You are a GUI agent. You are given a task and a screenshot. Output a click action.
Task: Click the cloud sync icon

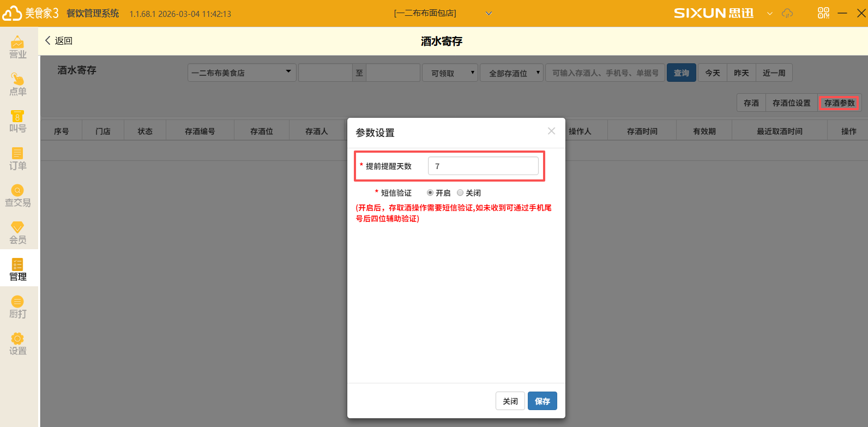click(x=787, y=13)
